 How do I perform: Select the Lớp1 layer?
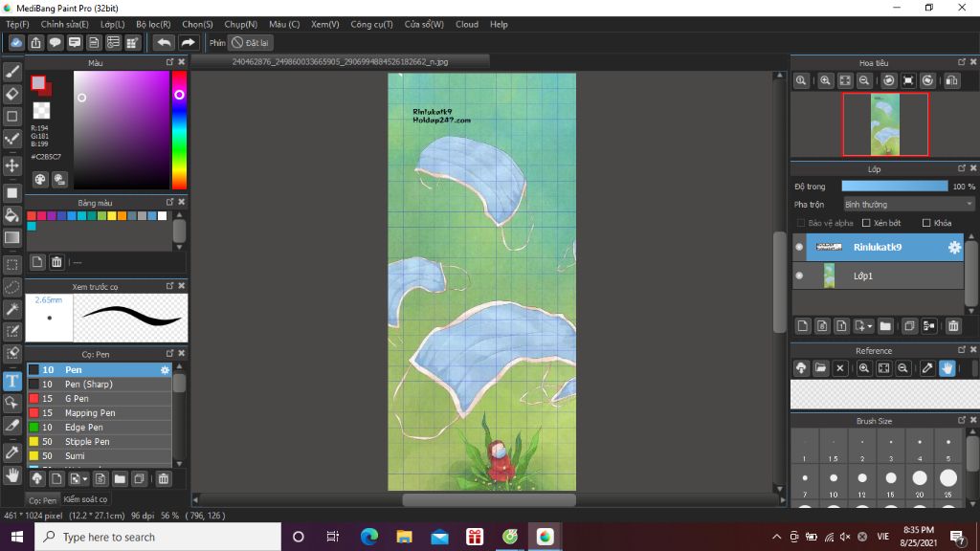coord(879,275)
